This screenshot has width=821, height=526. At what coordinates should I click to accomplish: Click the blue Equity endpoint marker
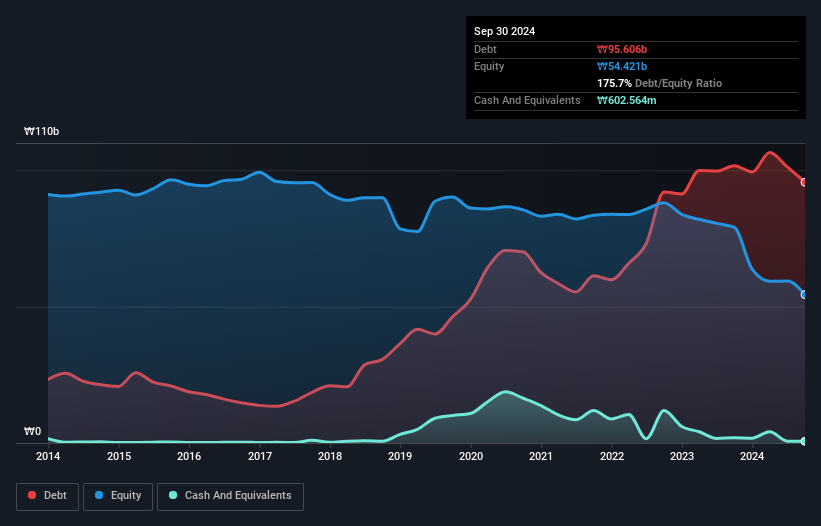[x=804, y=295]
